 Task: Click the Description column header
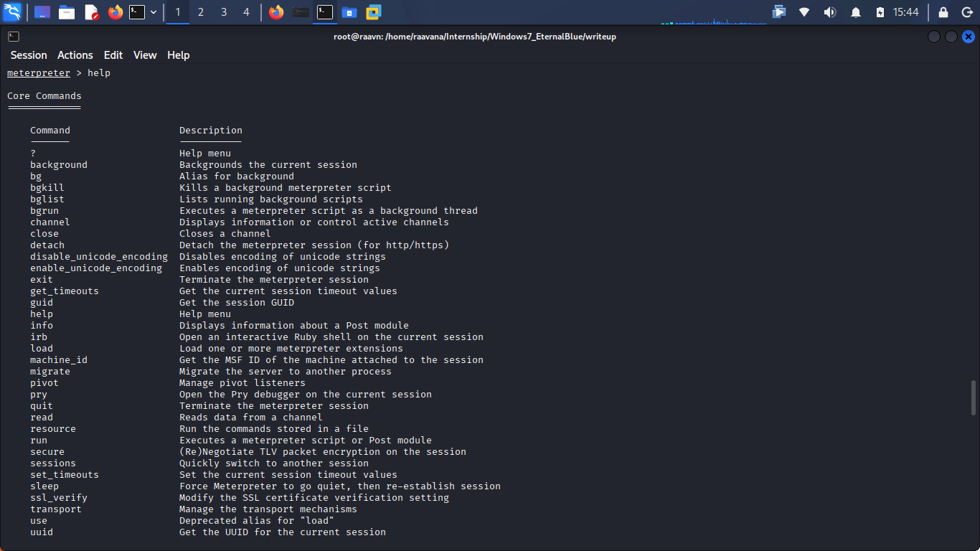[x=211, y=131]
